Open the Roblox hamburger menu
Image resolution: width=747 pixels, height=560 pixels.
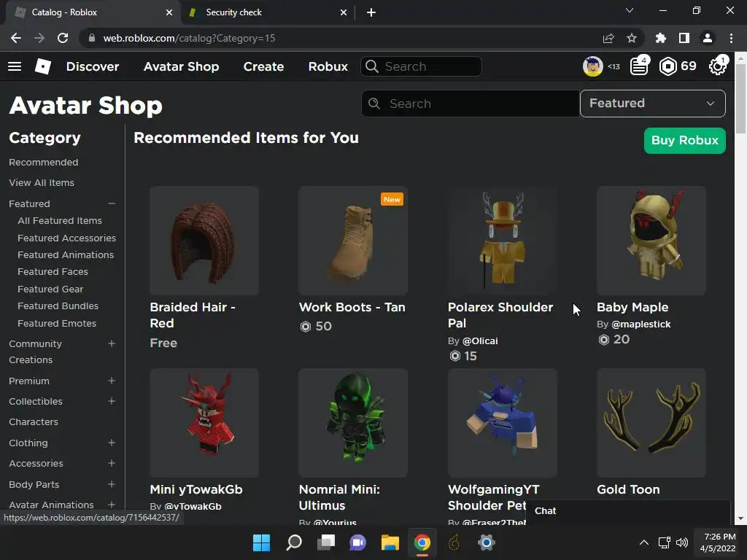15,66
